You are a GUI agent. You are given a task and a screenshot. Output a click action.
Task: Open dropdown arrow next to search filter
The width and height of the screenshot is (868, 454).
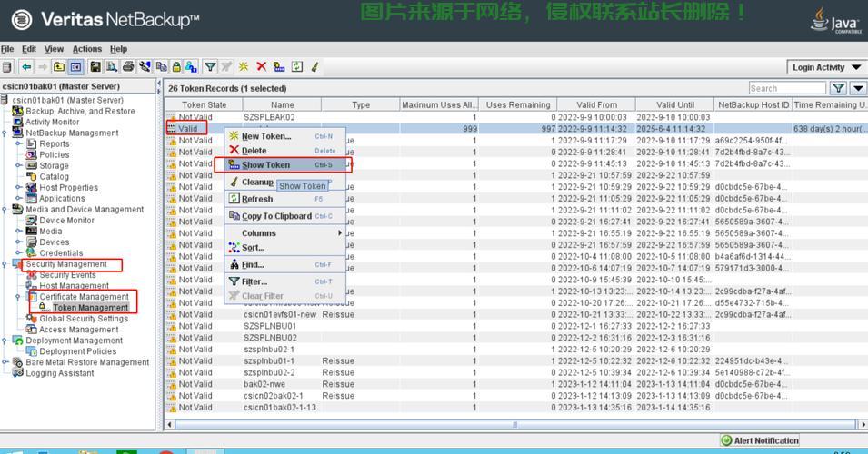(857, 88)
